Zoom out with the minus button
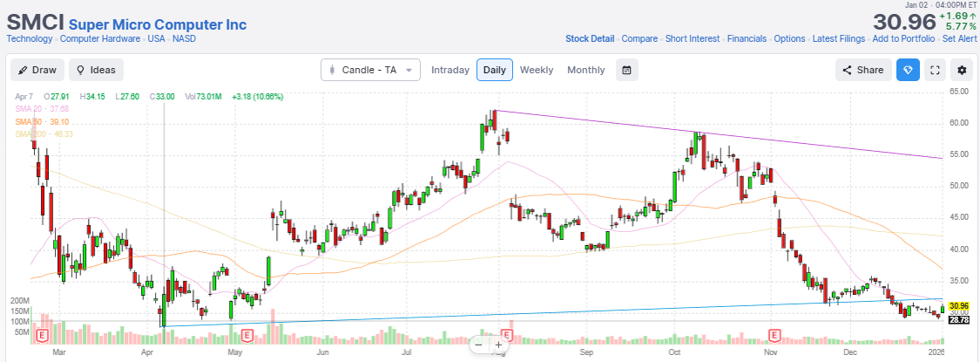 (478, 345)
